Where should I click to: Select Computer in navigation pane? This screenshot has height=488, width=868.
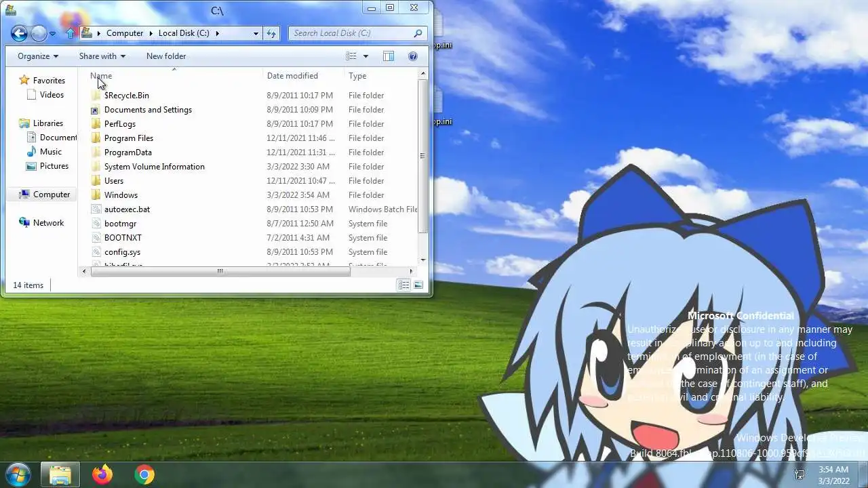52,195
